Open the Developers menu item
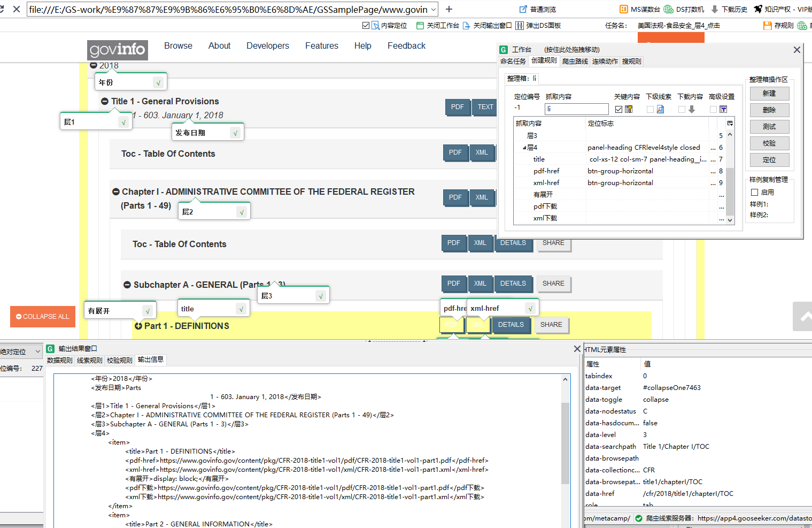 click(x=268, y=46)
